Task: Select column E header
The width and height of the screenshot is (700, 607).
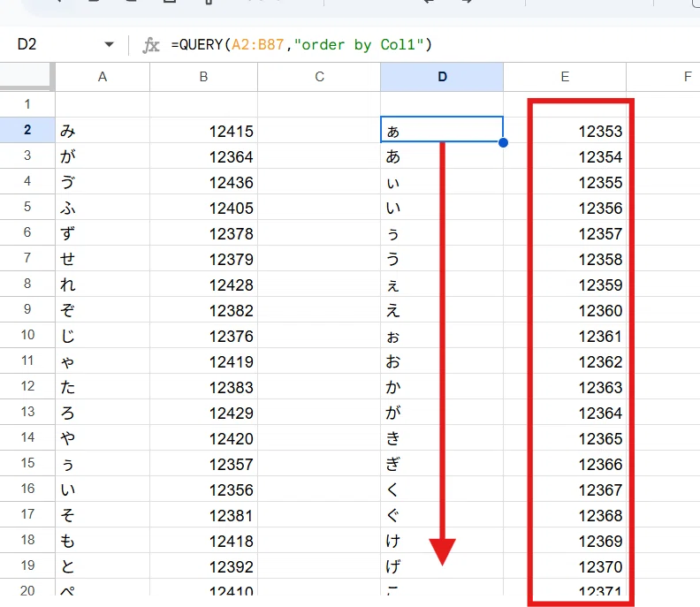Action: pos(565,77)
